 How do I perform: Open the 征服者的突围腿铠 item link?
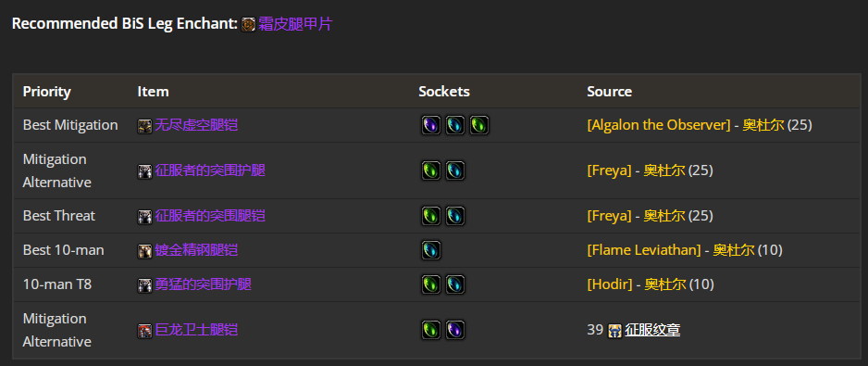pos(210,216)
